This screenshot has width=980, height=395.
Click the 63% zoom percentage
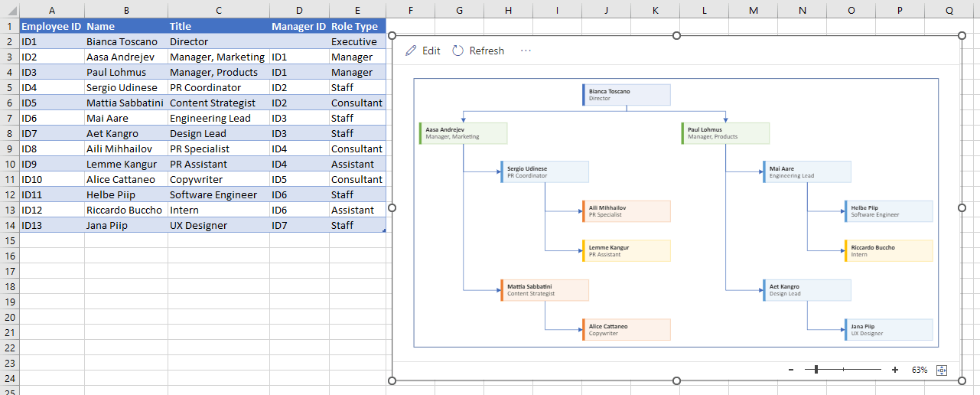click(x=920, y=370)
